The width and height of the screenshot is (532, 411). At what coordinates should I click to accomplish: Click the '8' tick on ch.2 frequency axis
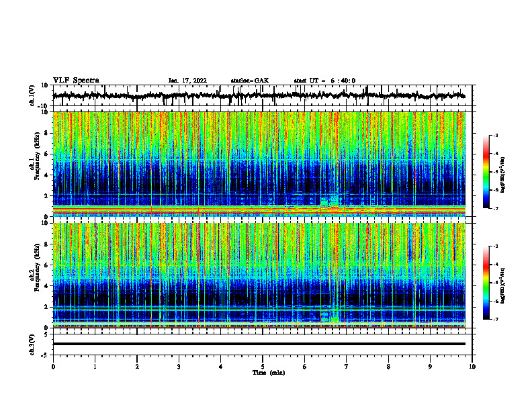point(46,244)
